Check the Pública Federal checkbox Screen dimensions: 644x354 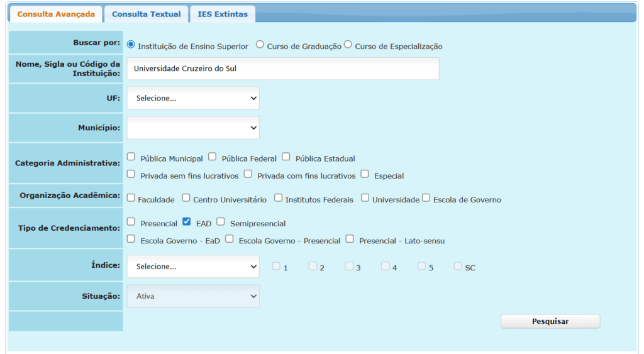(x=213, y=157)
